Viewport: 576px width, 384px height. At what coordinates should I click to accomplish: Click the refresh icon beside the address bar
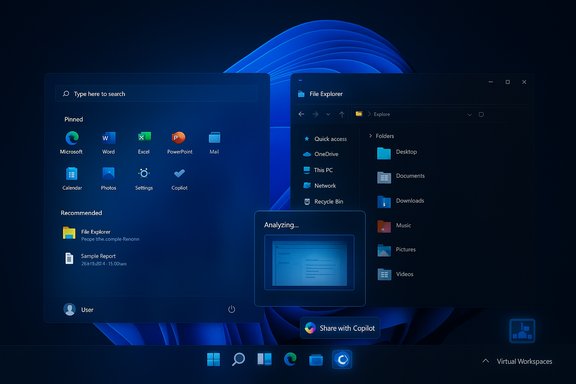[x=481, y=114]
